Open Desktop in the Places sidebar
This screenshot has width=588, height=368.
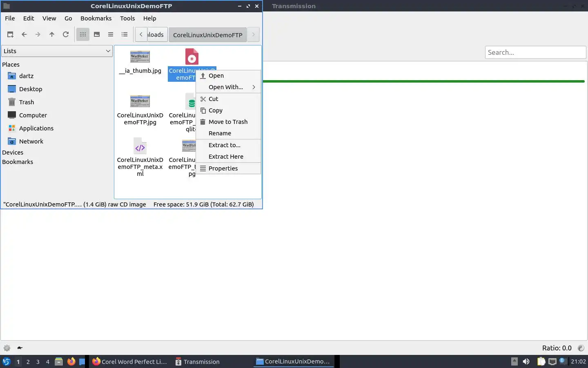pos(31,89)
